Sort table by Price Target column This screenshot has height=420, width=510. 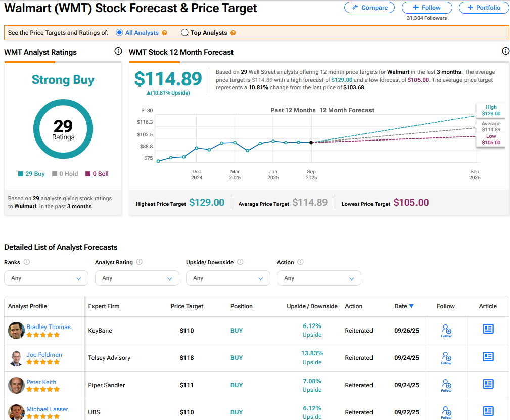187,306
